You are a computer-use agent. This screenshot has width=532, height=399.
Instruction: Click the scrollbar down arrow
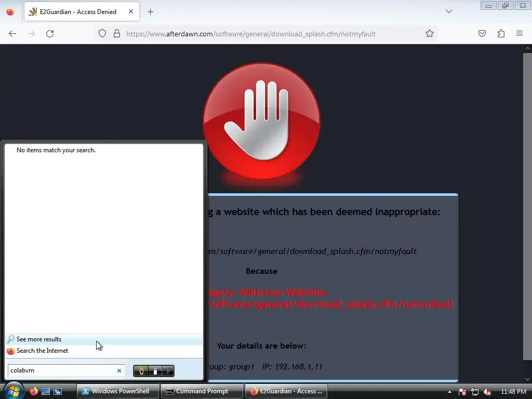point(527,379)
